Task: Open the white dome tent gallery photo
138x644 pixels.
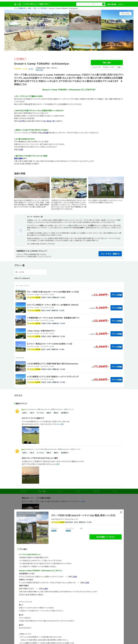Action: (85, 20)
